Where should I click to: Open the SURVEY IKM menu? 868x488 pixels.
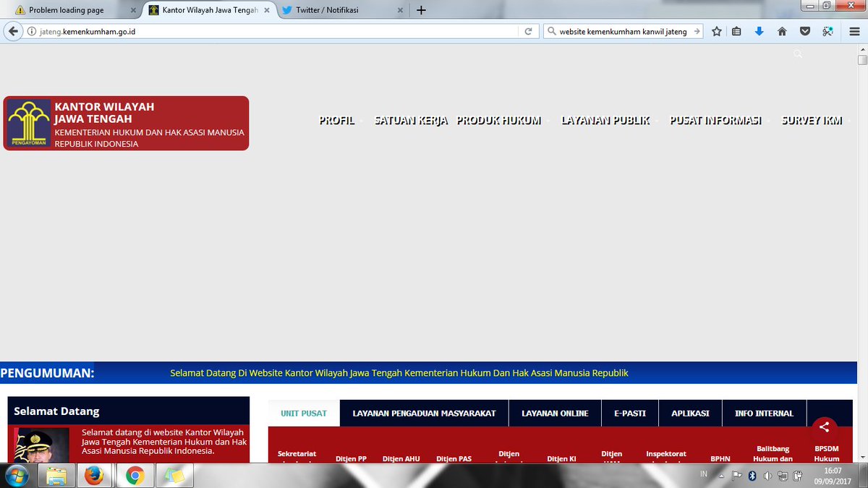tap(812, 121)
